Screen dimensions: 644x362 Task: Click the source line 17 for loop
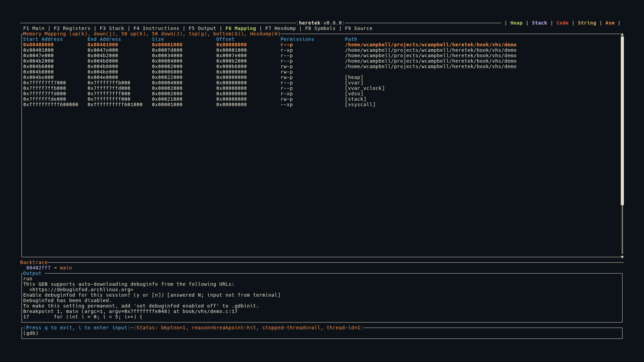point(83,317)
